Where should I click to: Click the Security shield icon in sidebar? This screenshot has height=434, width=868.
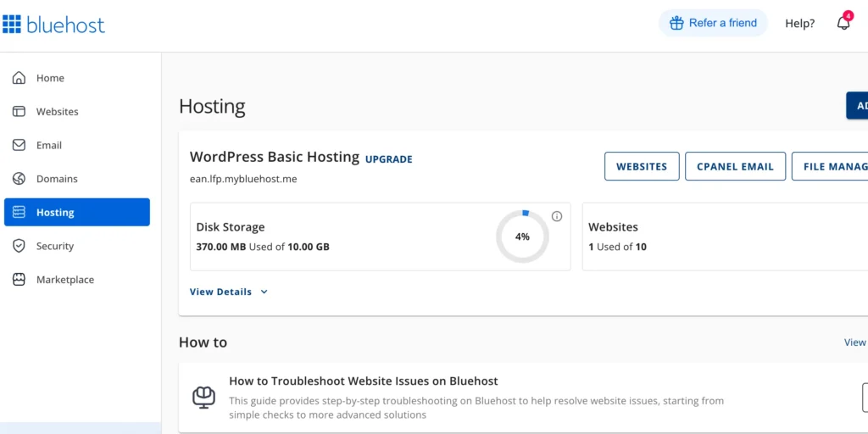(19, 246)
